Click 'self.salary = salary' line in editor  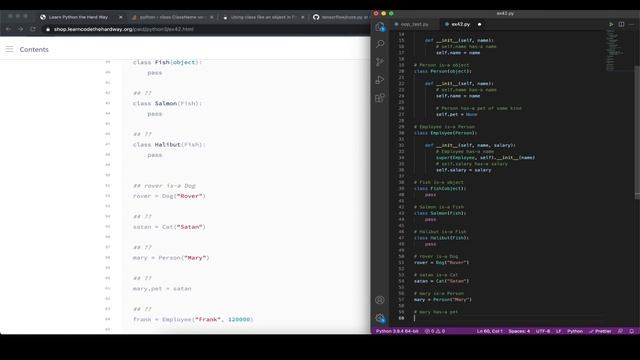click(463, 170)
